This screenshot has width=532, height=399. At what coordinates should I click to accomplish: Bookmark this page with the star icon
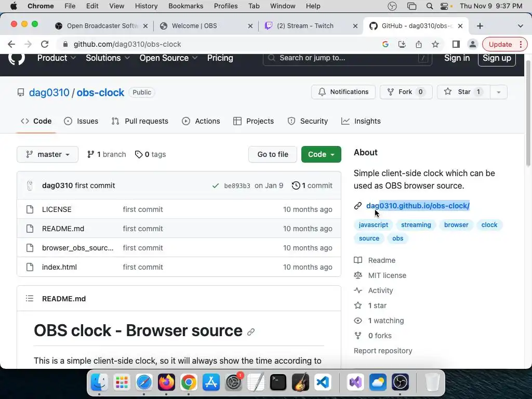435,44
